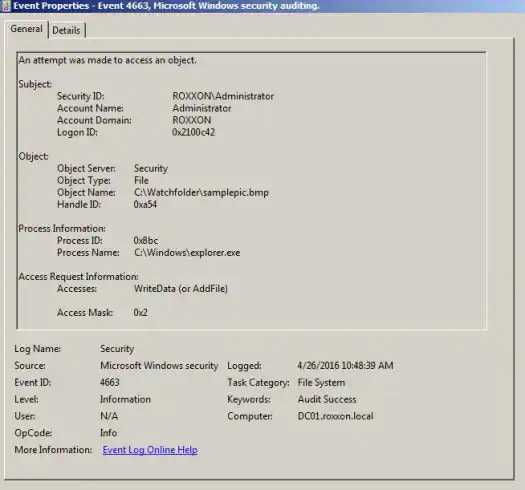Select Accesses value WriteData (or AddFile)
This screenshot has height=490, width=525.
[x=181, y=289]
